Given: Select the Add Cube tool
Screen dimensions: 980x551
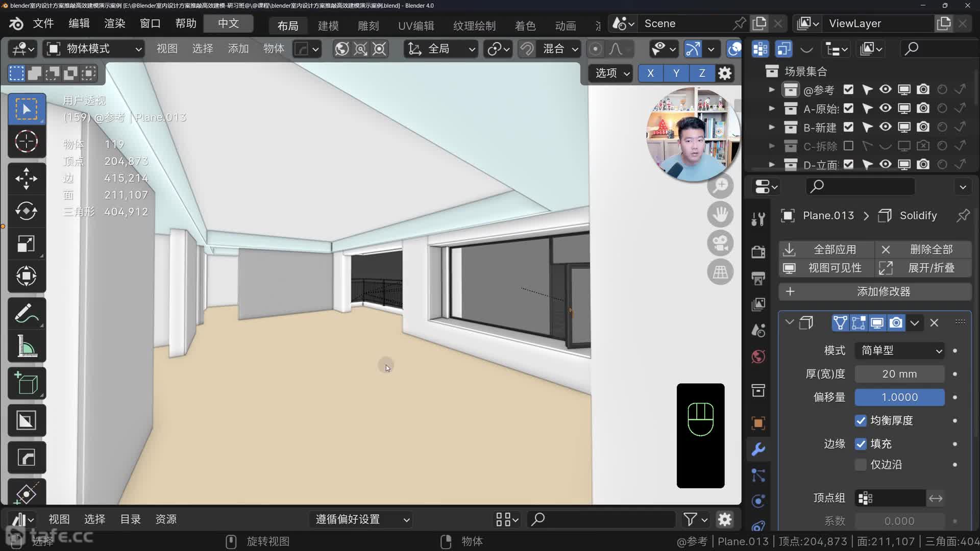Looking at the screenshot, I should pos(26,383).
